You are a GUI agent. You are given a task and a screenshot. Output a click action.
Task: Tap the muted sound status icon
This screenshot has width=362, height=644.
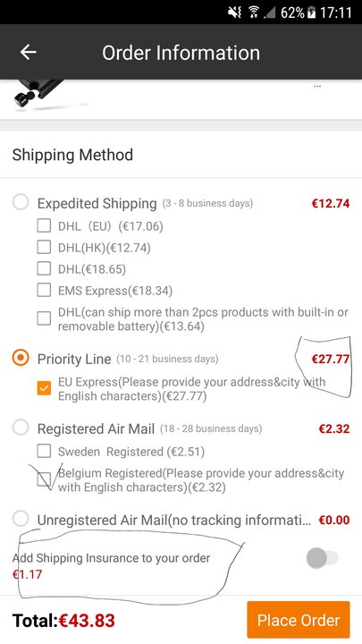[x=235, y=13]
